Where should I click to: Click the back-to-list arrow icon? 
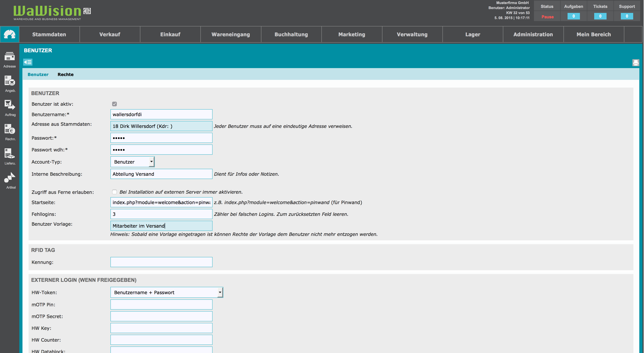[x=28, y=62]
